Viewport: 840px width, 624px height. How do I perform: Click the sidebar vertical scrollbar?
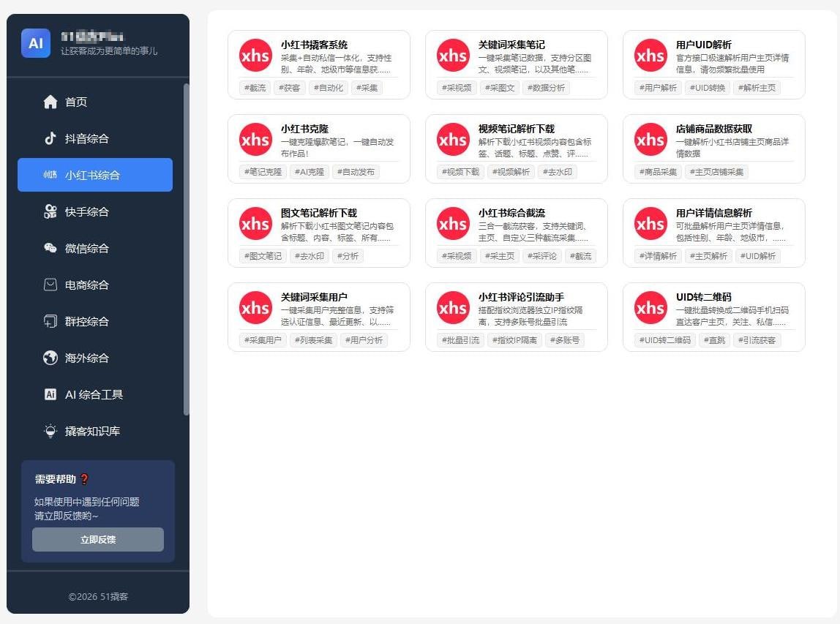(186, 249)
